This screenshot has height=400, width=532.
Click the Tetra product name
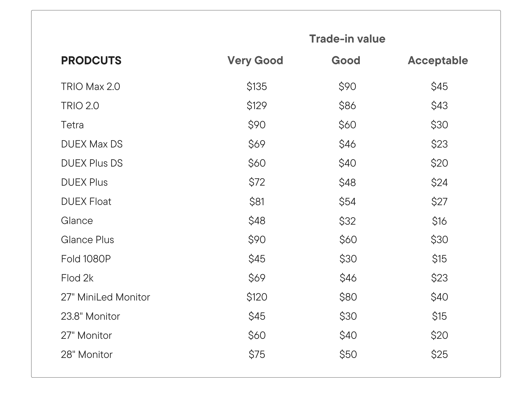(72, 125)
